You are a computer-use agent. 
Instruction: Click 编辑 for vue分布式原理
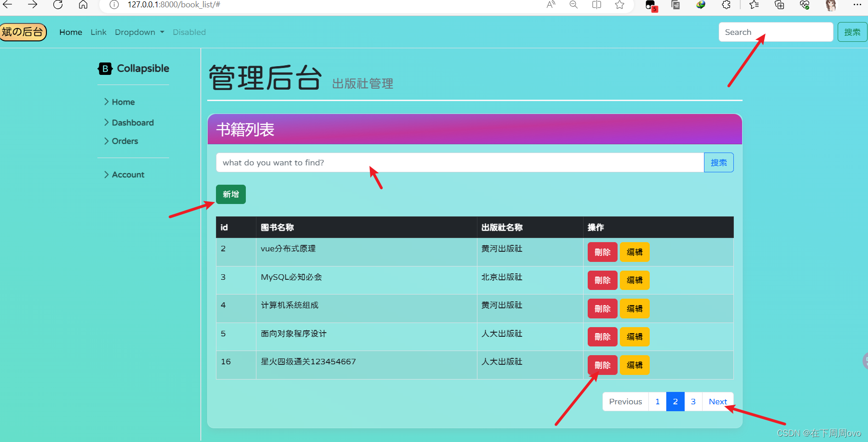(635, 252)
